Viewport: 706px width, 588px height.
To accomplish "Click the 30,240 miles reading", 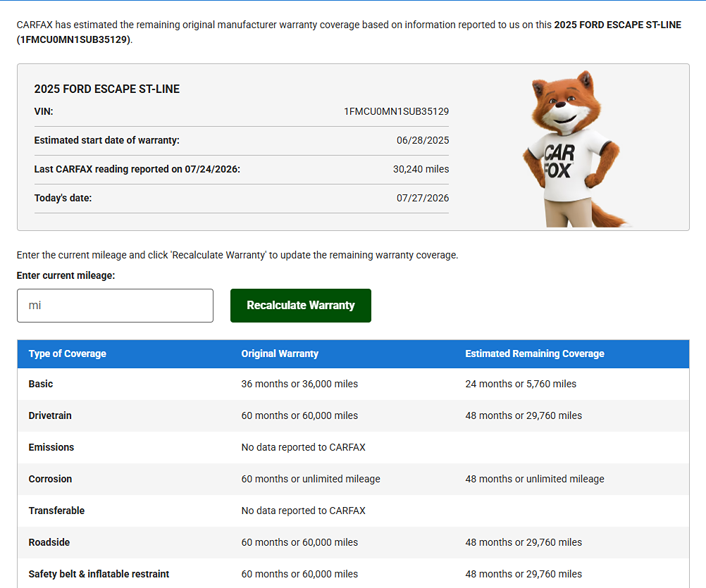I will tap(421, 169).
